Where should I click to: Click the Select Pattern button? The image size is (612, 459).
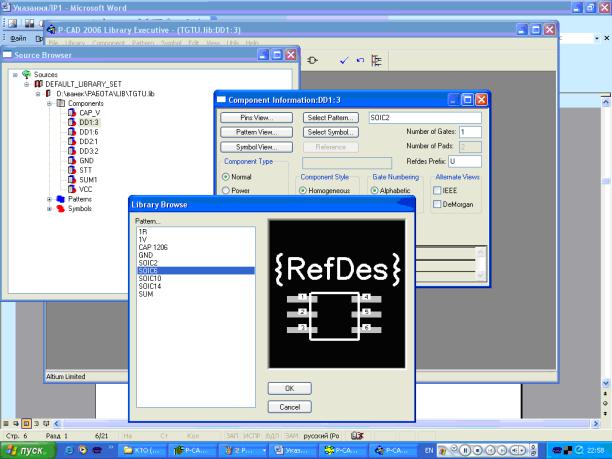(x=331, y=117)
